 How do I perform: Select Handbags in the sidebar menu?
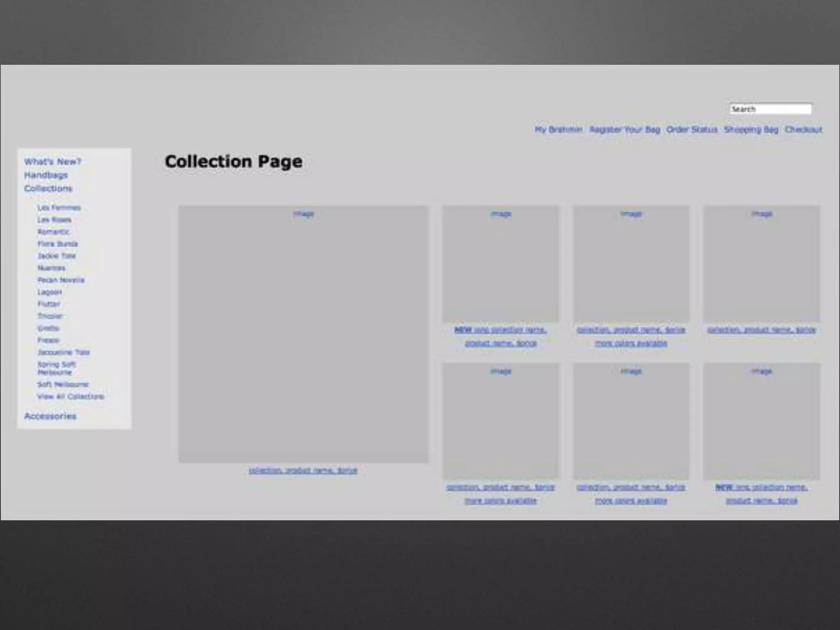click(x=46, y=175)
